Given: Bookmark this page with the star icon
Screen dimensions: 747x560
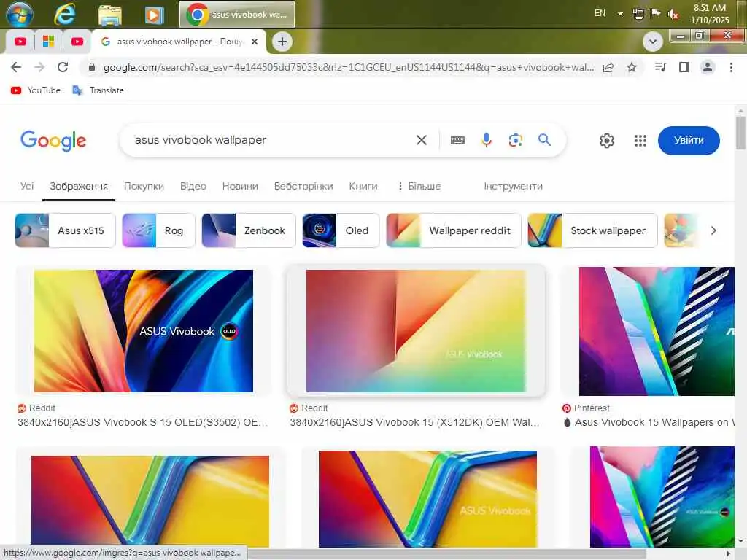Looking at the screenshot, I should pos(632,68).
